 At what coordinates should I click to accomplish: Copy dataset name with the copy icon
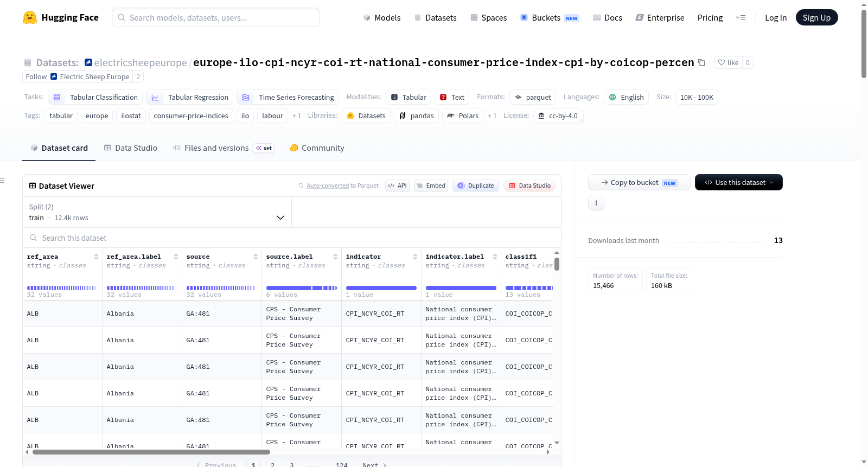pyautogui.click(x=701, y=62)
